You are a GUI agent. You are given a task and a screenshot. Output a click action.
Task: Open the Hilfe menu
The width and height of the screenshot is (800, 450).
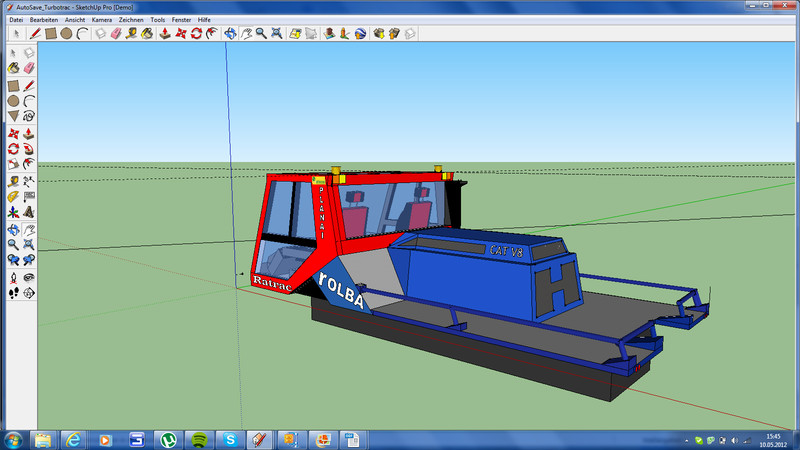pos(204,20)
